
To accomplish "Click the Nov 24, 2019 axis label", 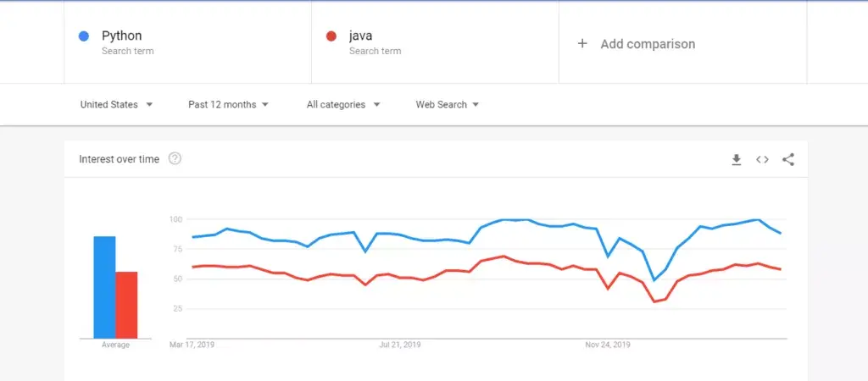I will (608, 345).
